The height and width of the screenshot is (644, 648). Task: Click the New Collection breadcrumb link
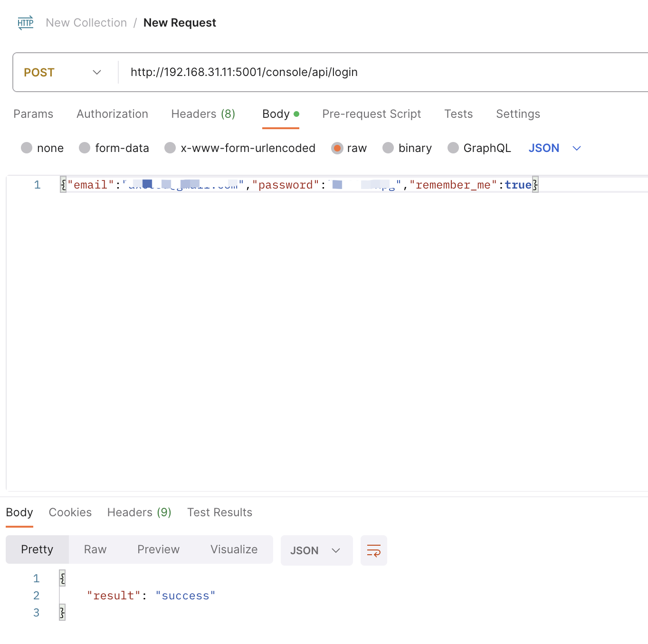pos(86,22)
